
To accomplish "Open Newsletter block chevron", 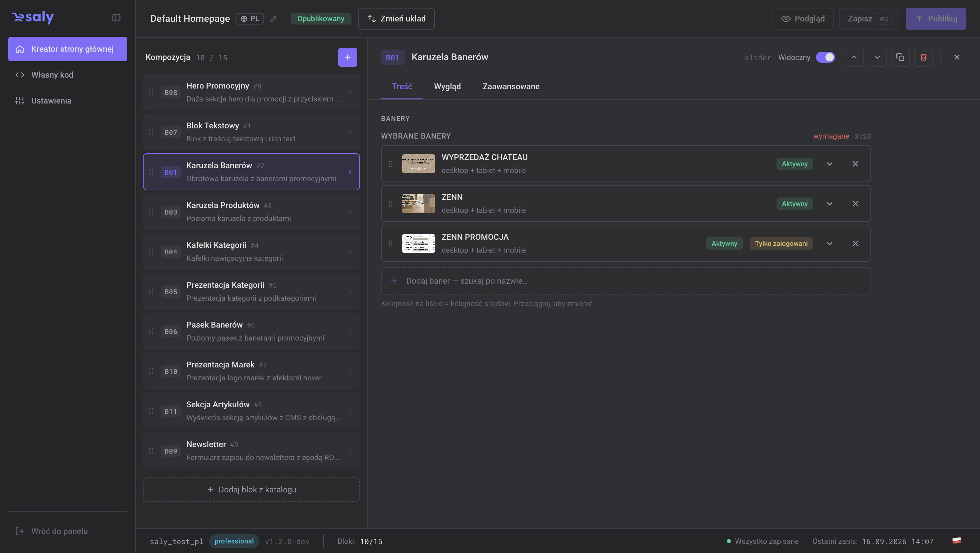I will coord(349,451).
